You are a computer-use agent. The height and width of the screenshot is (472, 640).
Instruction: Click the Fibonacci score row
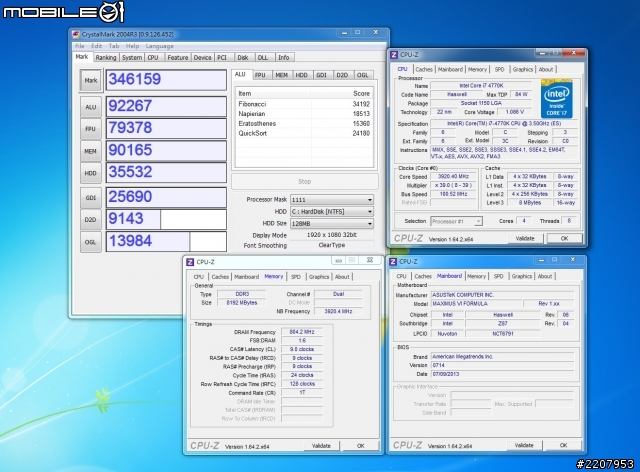[304, 104]
